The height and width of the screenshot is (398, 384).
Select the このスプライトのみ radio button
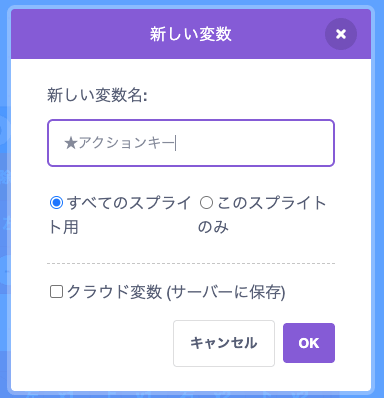click(206, 202)
